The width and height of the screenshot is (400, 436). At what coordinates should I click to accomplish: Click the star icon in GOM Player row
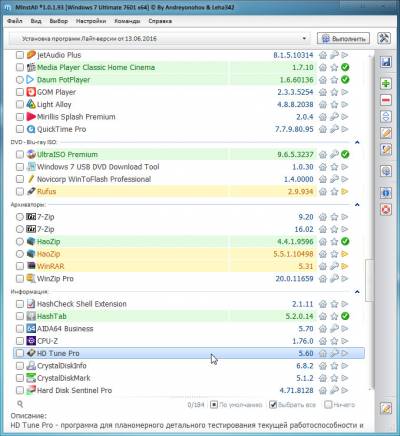coord(334,92)
